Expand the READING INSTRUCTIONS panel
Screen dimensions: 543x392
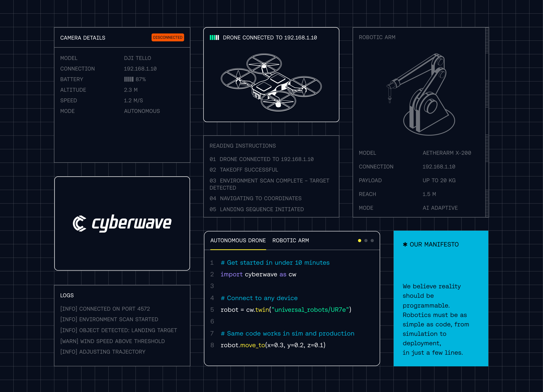(242, 145)
